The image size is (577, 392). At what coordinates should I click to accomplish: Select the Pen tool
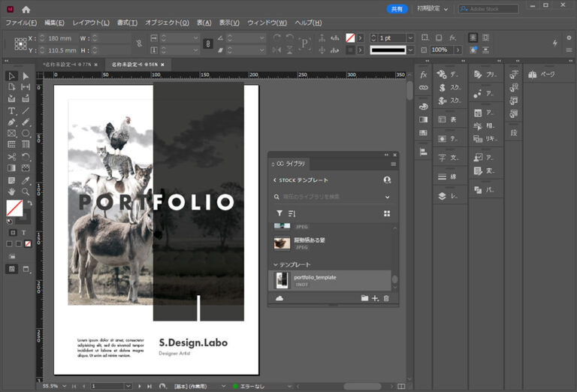point(11,122)
